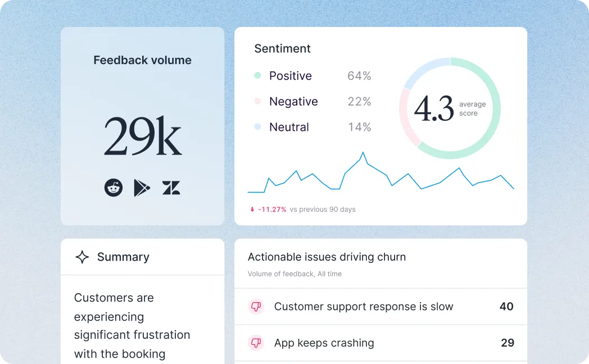589x364 pixels.
Task: Select the Neutral sentiment label
Action: [x=289, y=127]
